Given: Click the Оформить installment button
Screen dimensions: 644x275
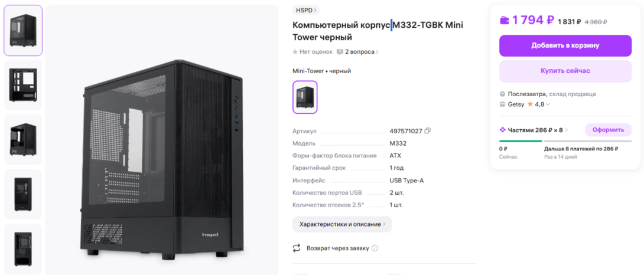Looking at the screenshot, I should (x=609, y=130).
